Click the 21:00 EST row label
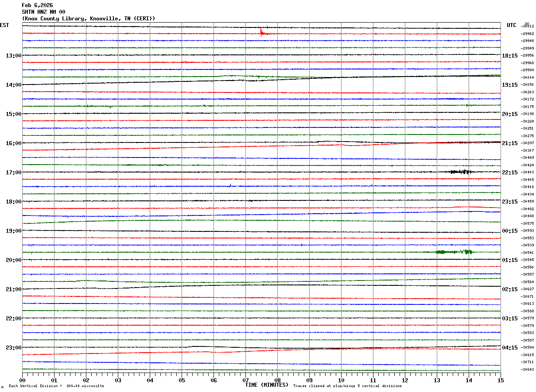This screenshot has height=392, width=536. point(14,289)
